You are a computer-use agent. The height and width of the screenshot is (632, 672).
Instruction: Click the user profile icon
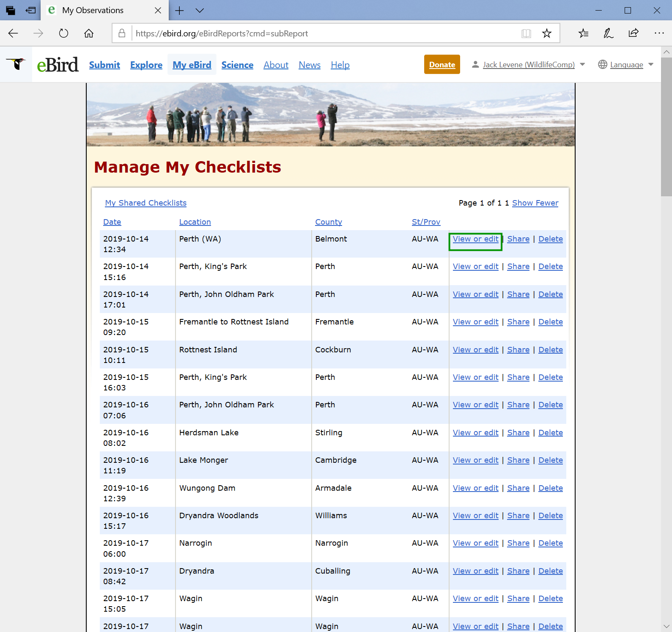475,64
